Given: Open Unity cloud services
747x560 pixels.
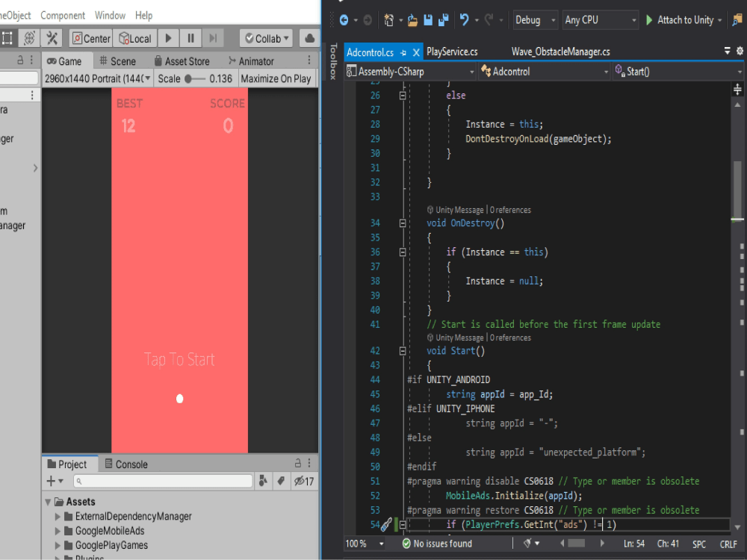Looking at the screenshot, I should 310,38.
